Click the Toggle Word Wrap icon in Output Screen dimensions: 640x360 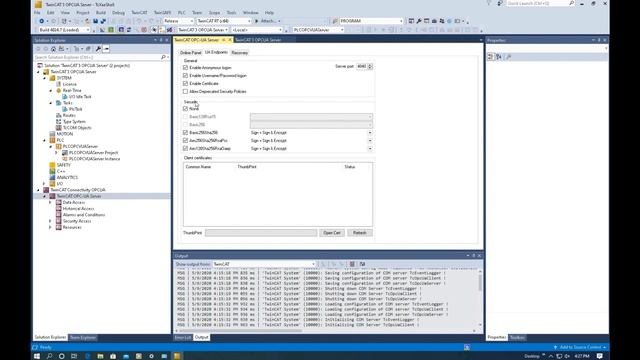point(362,264)
